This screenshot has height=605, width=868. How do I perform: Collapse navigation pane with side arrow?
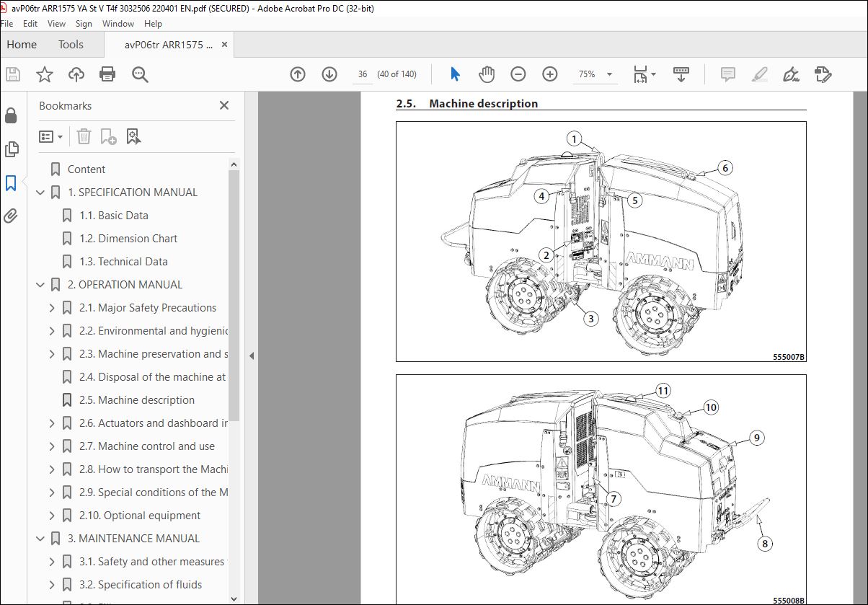[252, 356]
